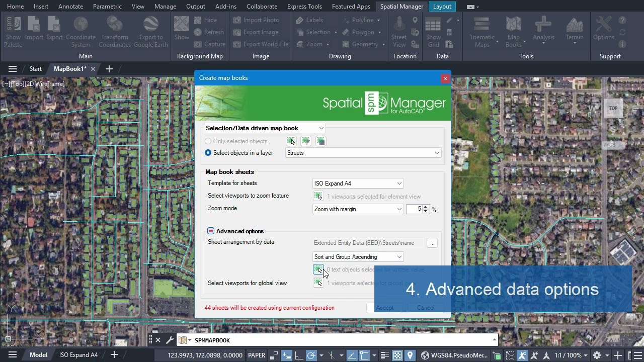Click the pick-objects icon beside Only selected objects
This screenshot has height=362, width=644.
(x=291, y=141)
